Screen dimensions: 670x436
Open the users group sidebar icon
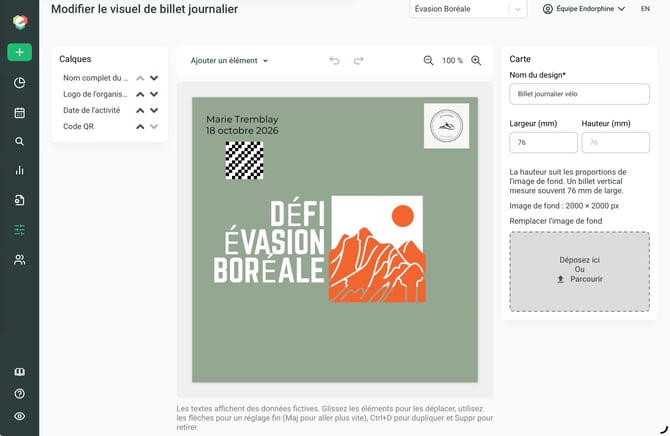tap(20, 259)
